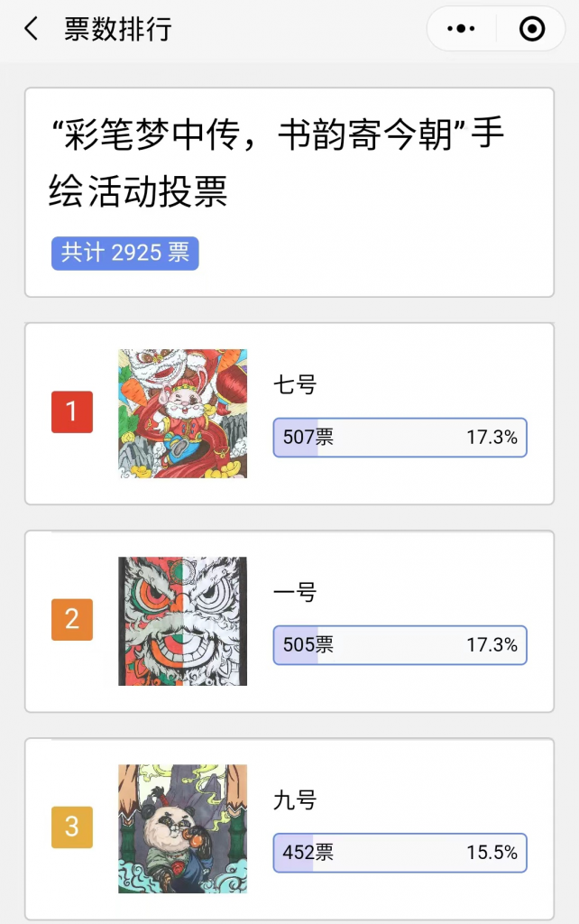Open the lion mask artwork for 一号

pyautogui.click(x=182, y=621)
